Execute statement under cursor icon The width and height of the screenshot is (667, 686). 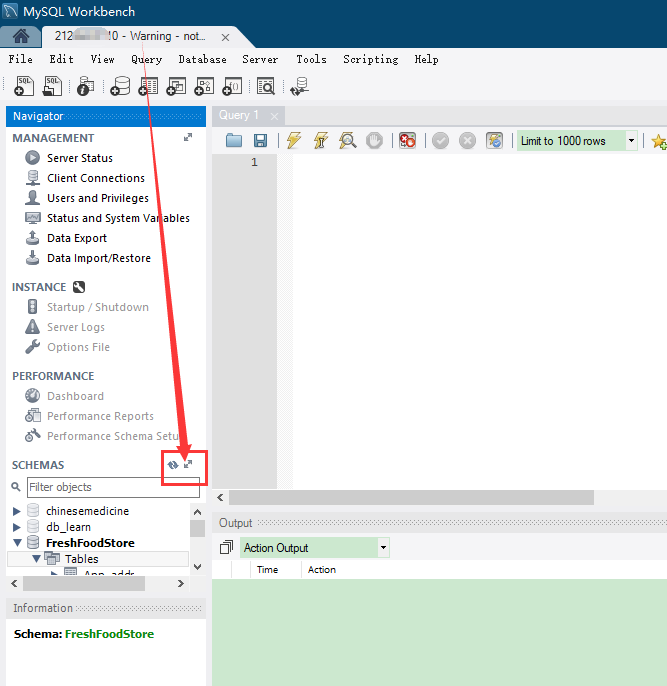(x=321, y=141)
